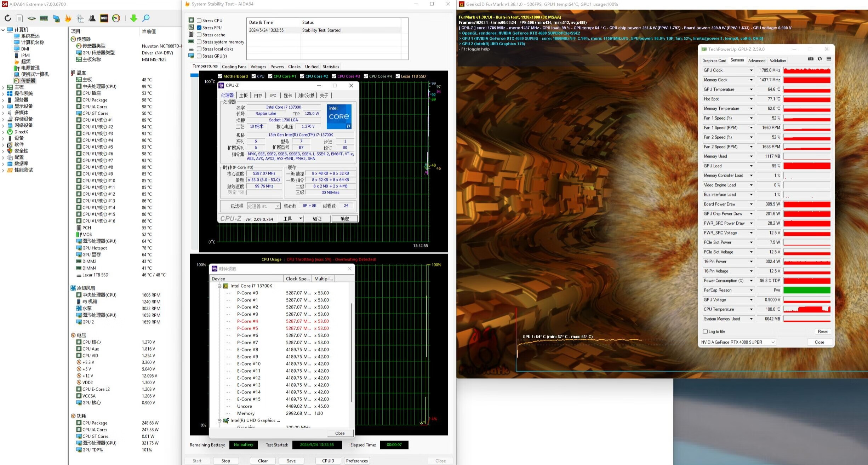The width and height of the screenshot is (868, 465).
Task: Click Clear button in stability test
Action: pos(263,461)
